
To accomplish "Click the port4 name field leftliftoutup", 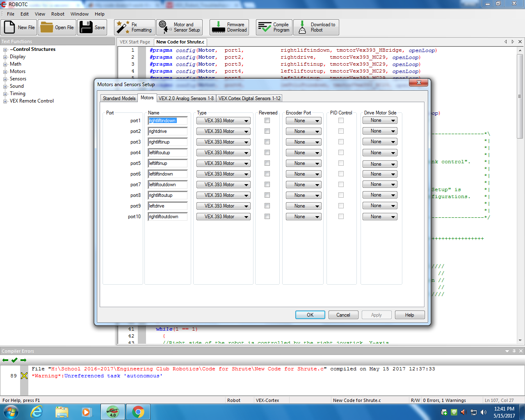I will (167, 153).
